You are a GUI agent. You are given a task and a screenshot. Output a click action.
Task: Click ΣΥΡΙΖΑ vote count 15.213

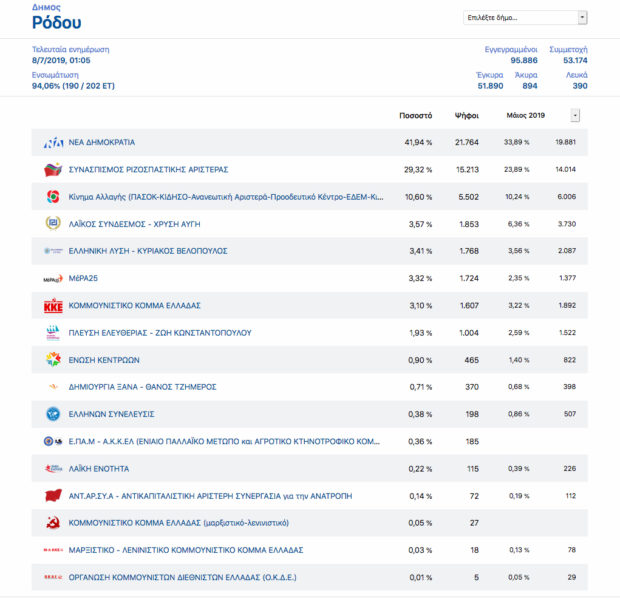[x=467, y=170]
